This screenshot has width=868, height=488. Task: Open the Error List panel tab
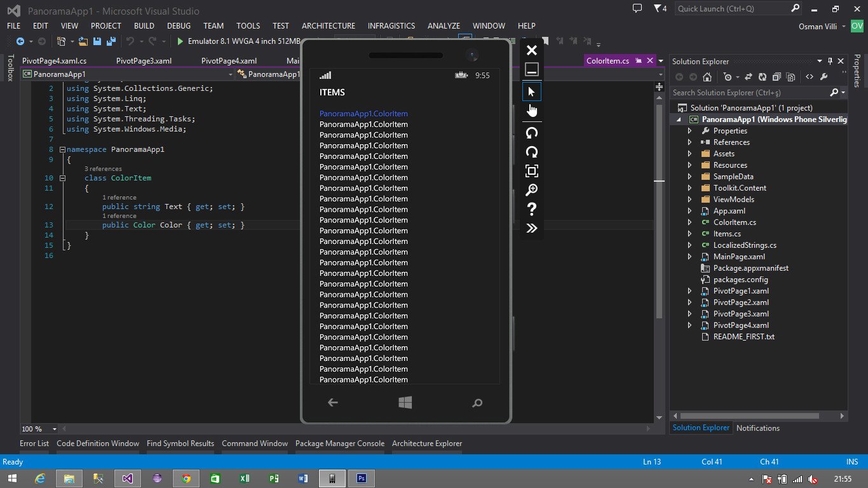click(34, 444)
